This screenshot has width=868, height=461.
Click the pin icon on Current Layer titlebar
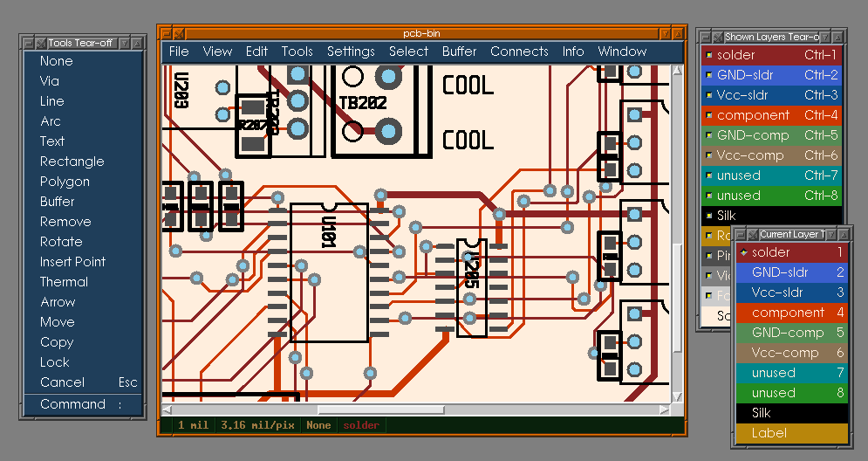(x=753, y=234)
